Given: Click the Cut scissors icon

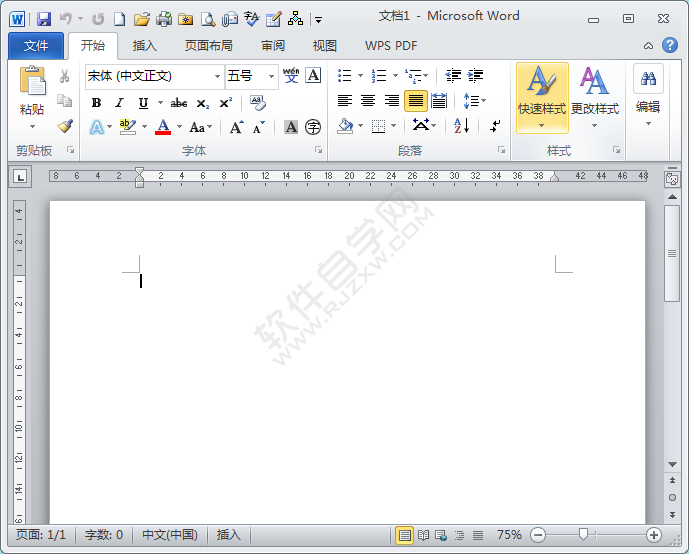Looking at the screenshot, I should [x=64, y=76].
